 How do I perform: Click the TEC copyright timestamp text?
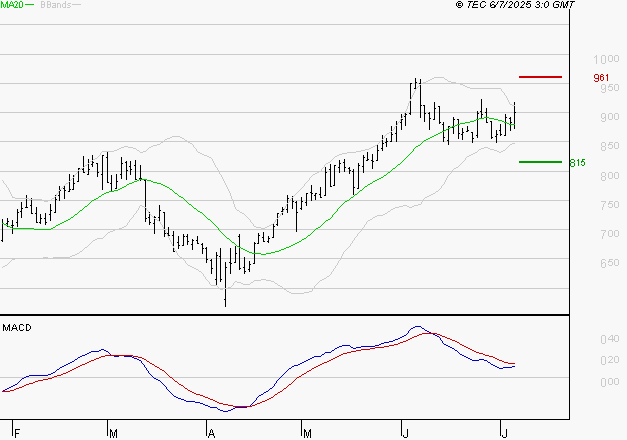point(515,5)
